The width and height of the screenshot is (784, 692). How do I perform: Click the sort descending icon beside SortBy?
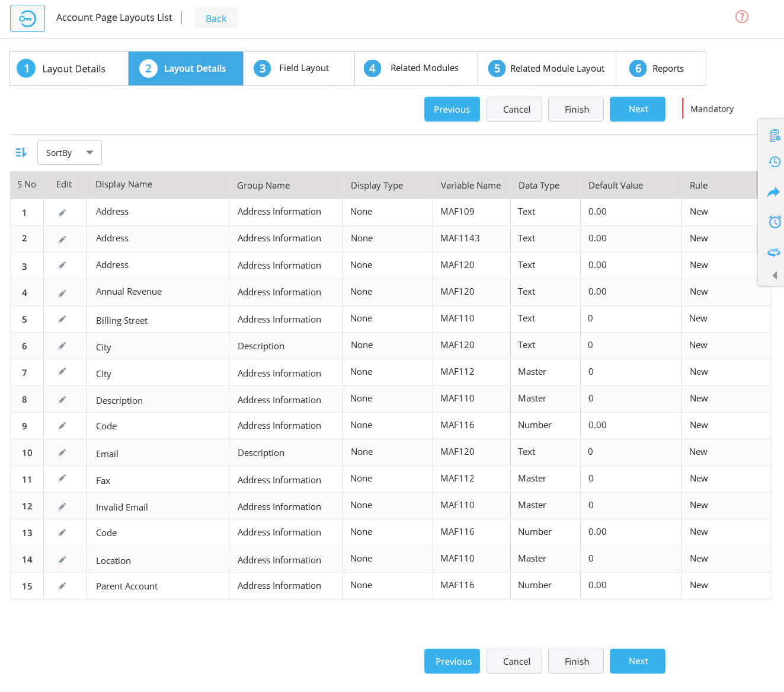[21, 152]
